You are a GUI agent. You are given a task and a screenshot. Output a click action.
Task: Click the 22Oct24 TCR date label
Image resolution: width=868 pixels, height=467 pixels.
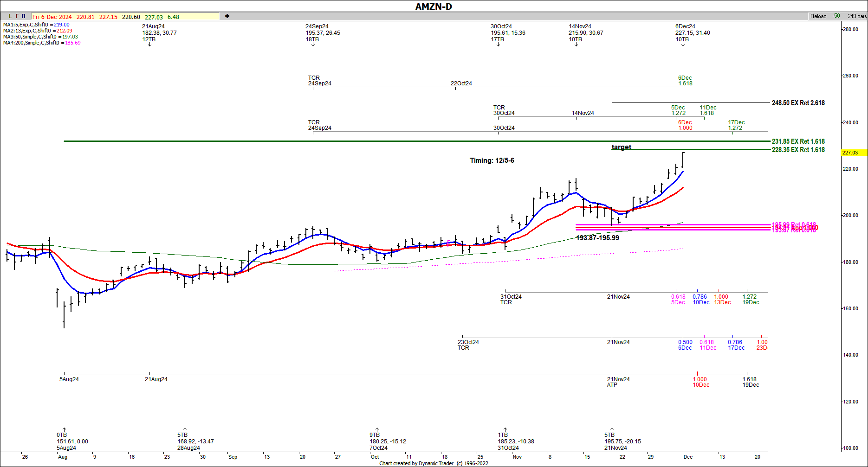(x=461, y=83)
